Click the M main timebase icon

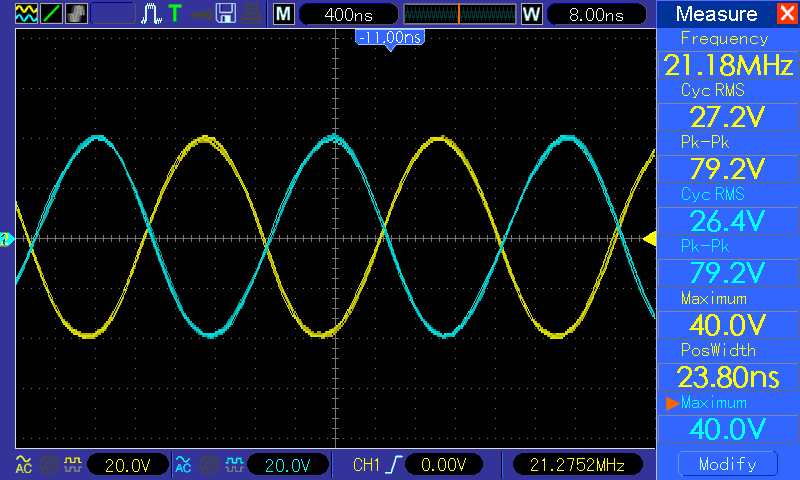284,14
